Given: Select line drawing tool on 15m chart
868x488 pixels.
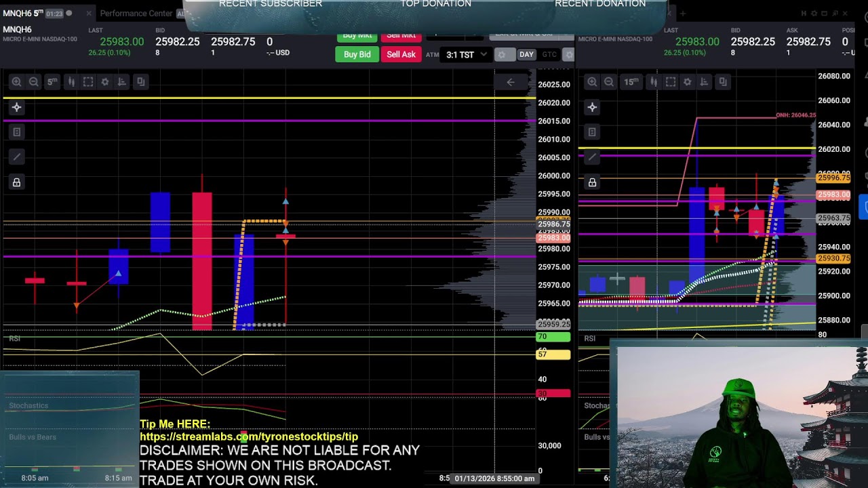Looking at the screenshot, I should pyautogui.click(x=592, y=157).
